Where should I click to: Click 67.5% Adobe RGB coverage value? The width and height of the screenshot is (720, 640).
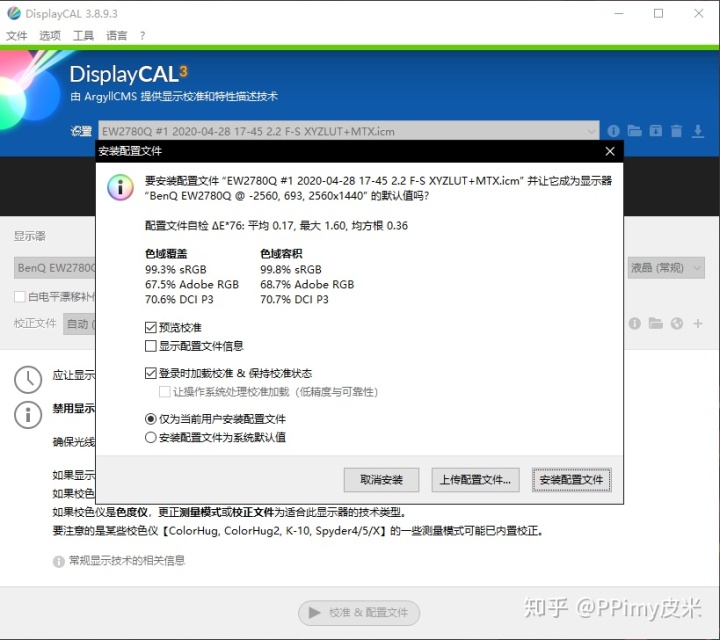[x=192, y=285]
